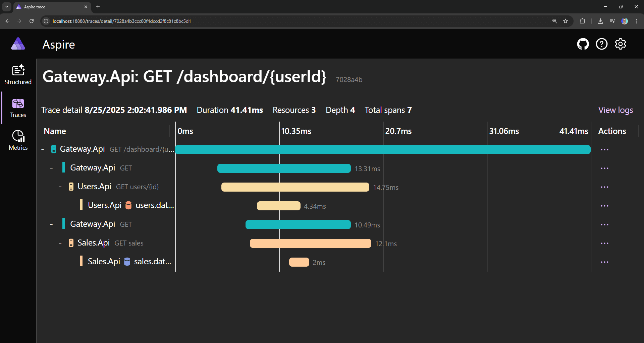Open actions menu for the 13.31ms Gateway.Api span

pos(604,168)
